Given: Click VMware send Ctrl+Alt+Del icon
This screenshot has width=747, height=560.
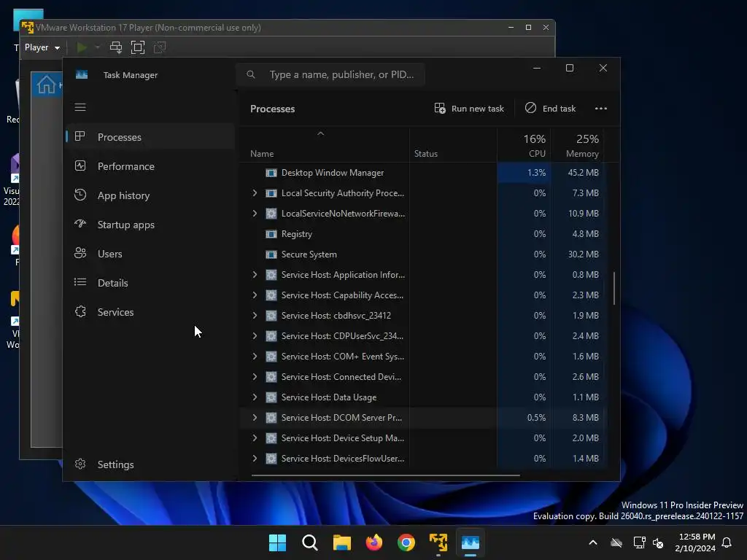Looking at the screenshot, I should pyautogui.click(x=116, y=47).
